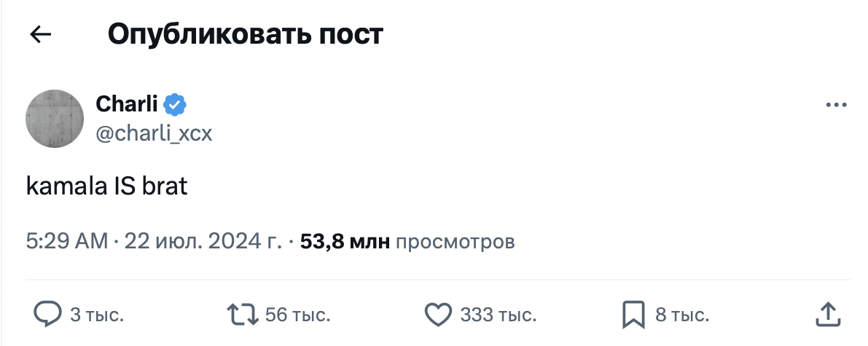
Task: Click the 8 тыс. bookmarks count
Action: click(x=682, y=315)
